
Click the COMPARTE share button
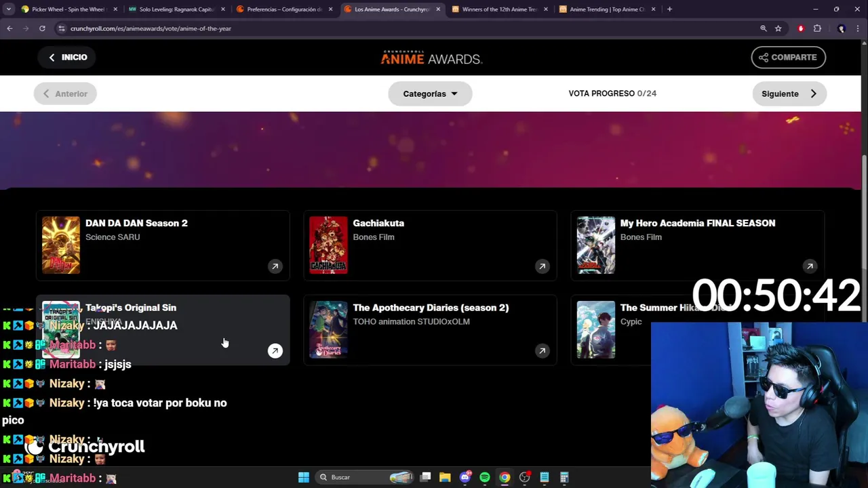(x=788, y=58)
